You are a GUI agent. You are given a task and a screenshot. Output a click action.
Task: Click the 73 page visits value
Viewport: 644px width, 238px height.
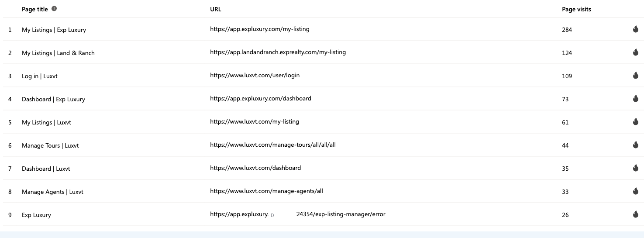click(x=565, y=100)
